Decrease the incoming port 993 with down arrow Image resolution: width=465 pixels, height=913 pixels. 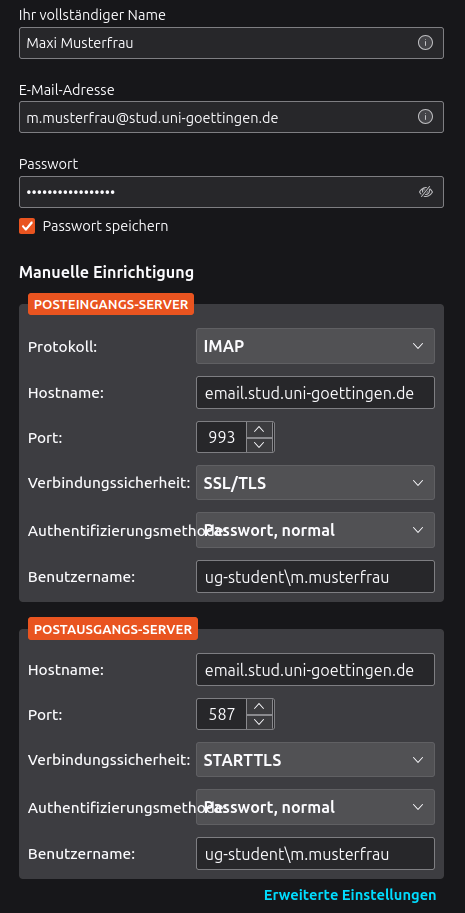pyautogui.click(x=260, y=445)
